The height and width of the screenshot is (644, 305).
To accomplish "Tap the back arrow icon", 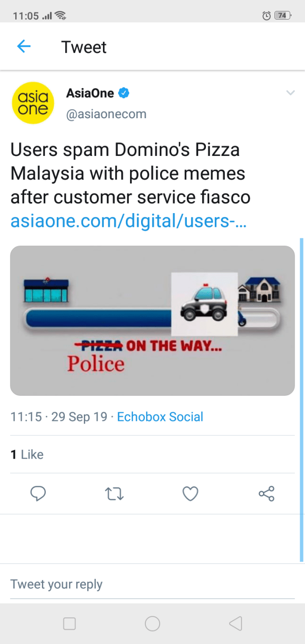I will [24, 46].
